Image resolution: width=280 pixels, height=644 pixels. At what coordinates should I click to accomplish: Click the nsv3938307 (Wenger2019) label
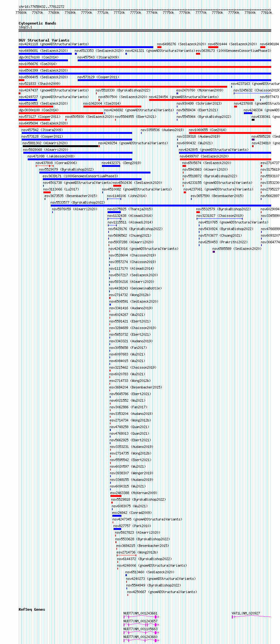(132, 473)
